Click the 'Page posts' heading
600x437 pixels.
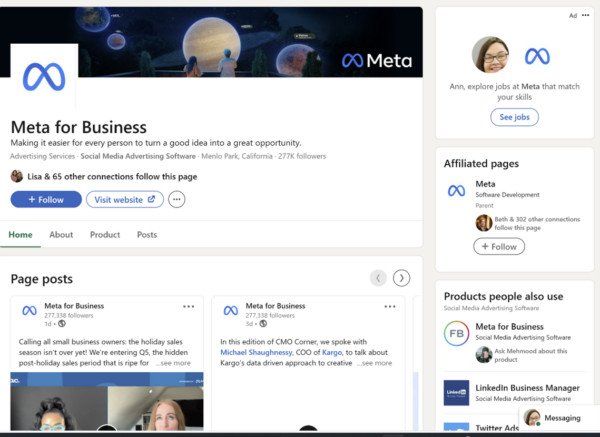[x=42, y=279]
